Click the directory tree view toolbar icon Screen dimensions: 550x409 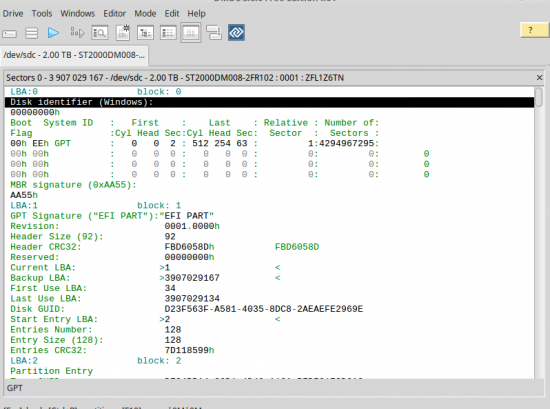(x=145, y=33)
